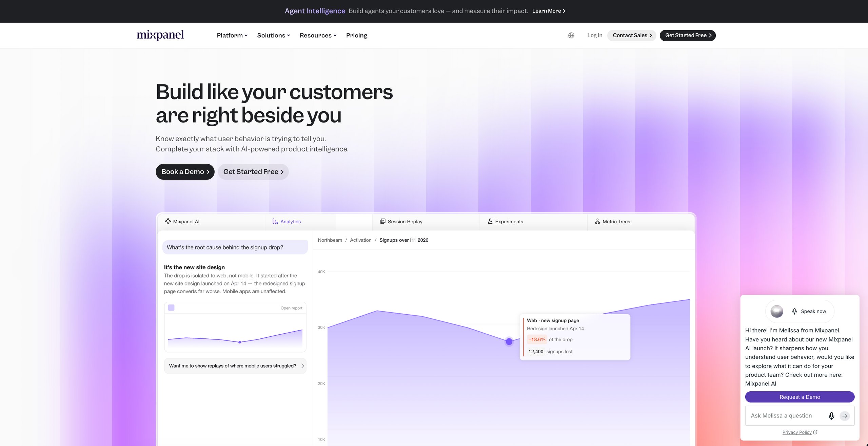868x446 pixels.
Task: Switch to the Metric Trees tab
Action: [x=641, y=222]
